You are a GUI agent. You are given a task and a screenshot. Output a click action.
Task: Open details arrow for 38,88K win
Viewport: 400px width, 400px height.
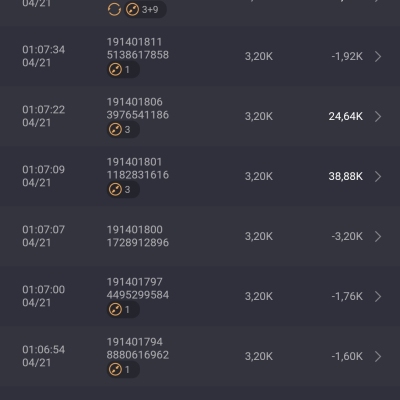[378, 176]
